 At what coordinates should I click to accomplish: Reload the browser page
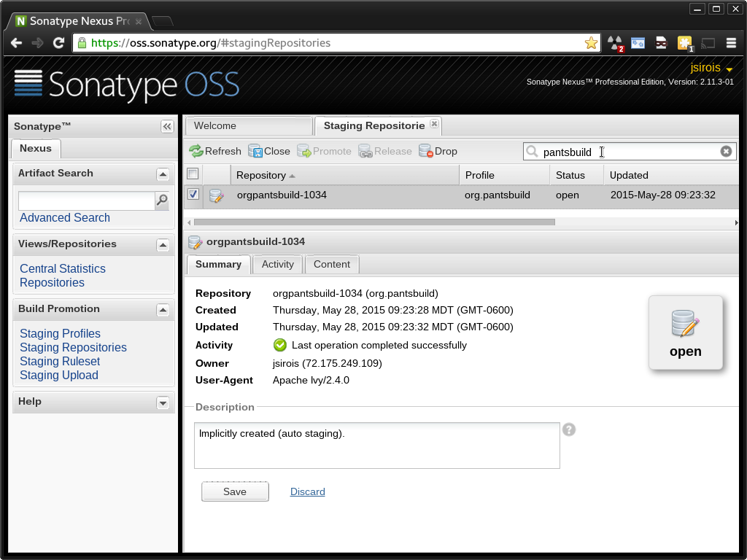point(58,43)
